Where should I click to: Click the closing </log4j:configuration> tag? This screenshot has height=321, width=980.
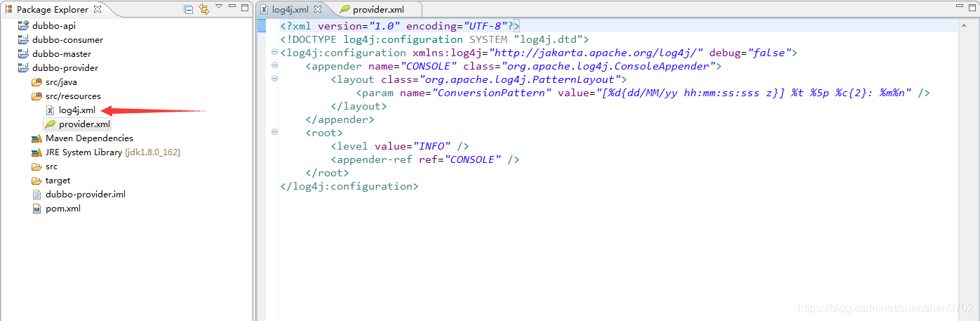click(349, 186)
